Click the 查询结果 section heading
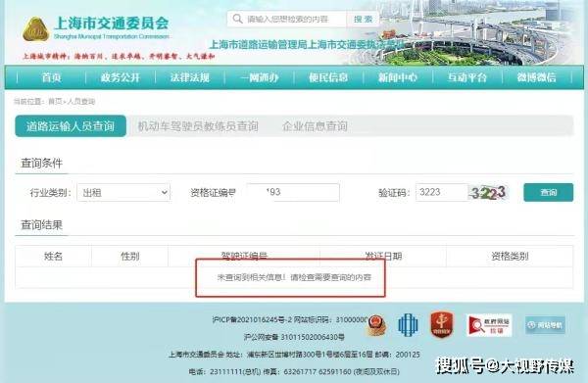 pyautogui.click(x=41, y=225)
